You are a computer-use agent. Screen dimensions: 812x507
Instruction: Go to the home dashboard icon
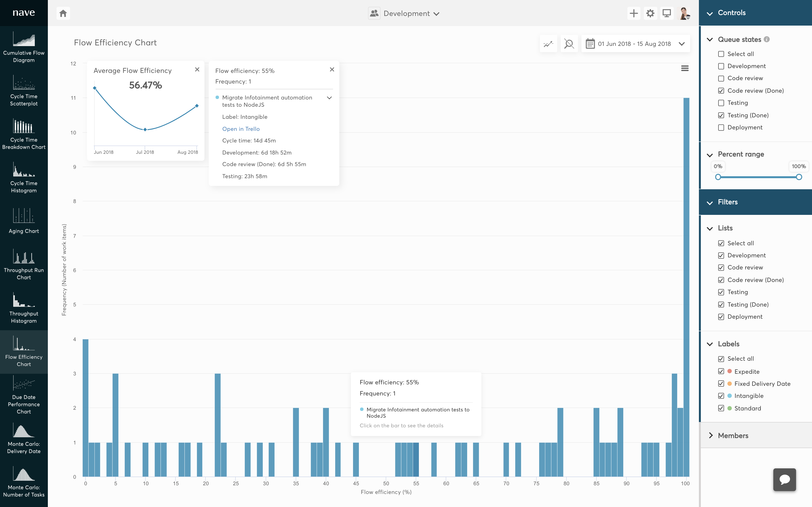pyautogui.click(x=63, y=14)
